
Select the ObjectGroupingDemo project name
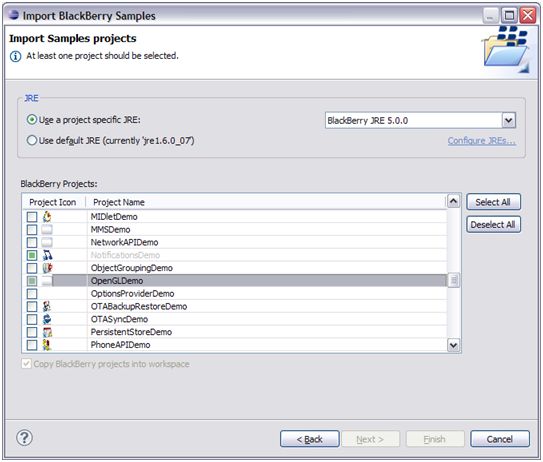[132, 268]
